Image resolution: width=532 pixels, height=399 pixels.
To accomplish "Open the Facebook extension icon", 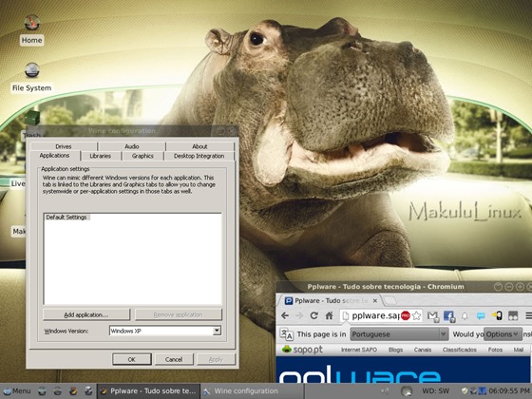I will coord(448,316).
